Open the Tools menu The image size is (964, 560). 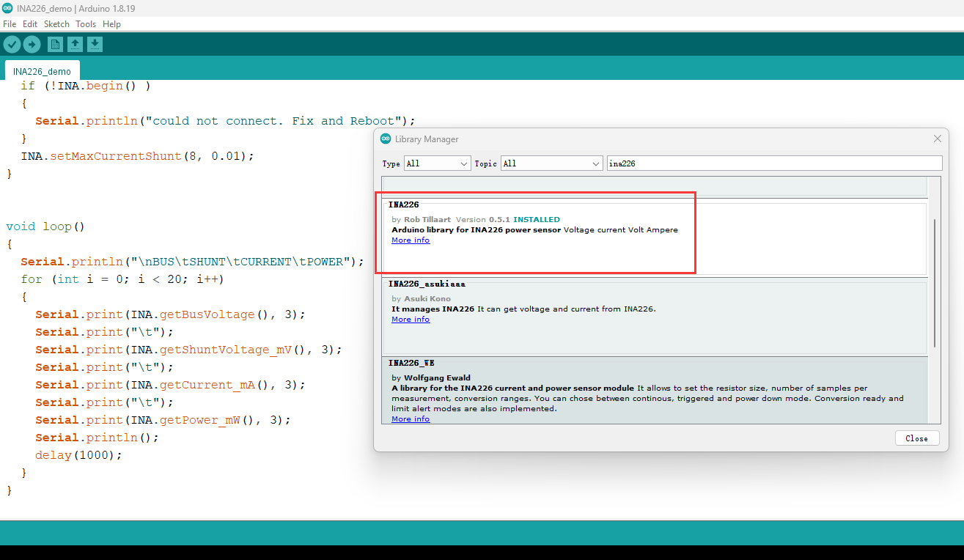(x=86, y=24)
